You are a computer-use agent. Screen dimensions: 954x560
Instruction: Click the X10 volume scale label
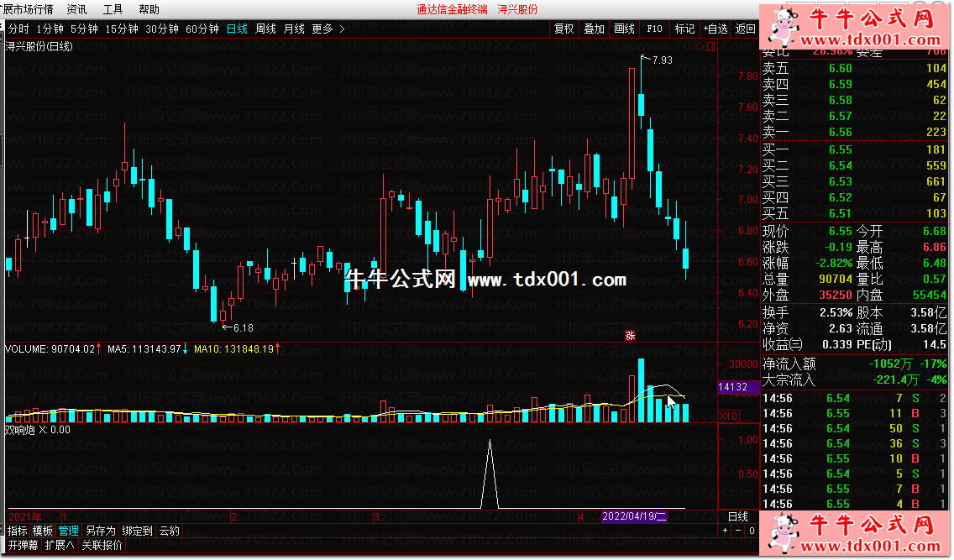pyautogui.click(x=728, y=416)
